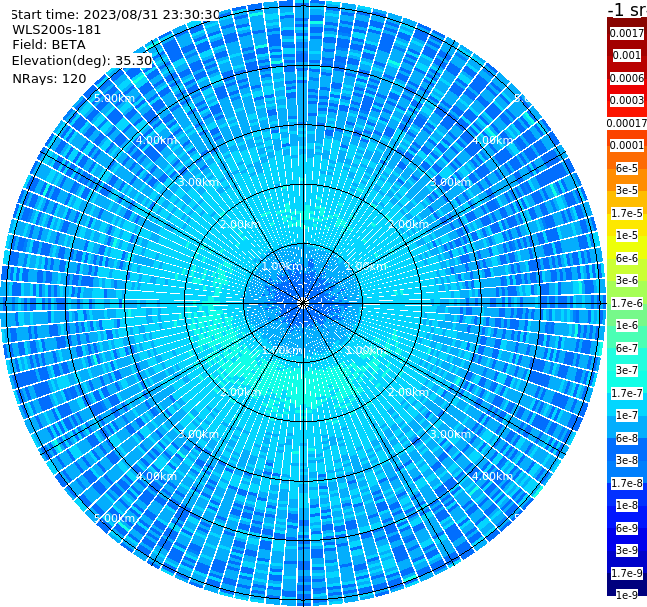This screenshot has width=647, height=607.
Task: Select the 1.7e-7 colorbar label
Action: click(x=627, y=393)
